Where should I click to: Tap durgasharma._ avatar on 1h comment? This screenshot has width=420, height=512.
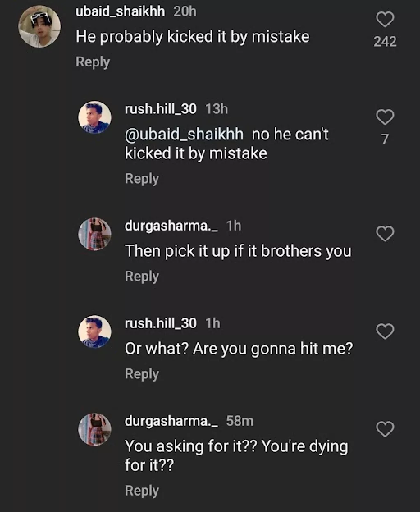click(x=95, y=234)
